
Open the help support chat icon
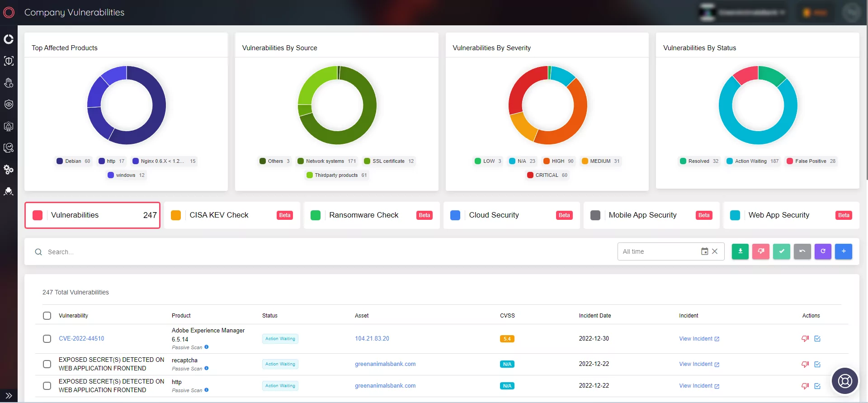(x=844, y=381)
